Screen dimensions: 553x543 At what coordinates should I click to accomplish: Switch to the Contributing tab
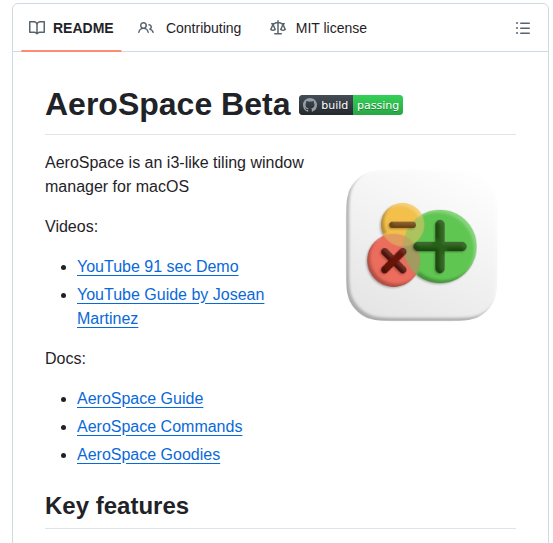point(189,28)
